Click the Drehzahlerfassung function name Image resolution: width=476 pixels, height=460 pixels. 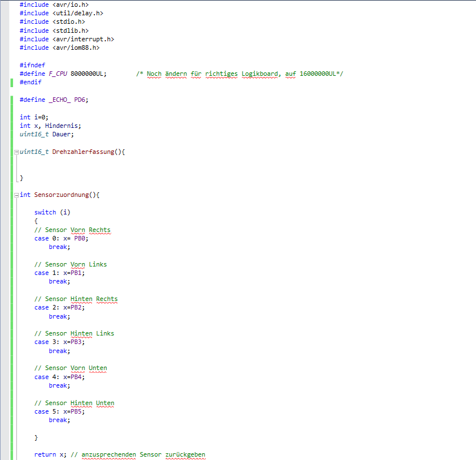tap(83, 152)
